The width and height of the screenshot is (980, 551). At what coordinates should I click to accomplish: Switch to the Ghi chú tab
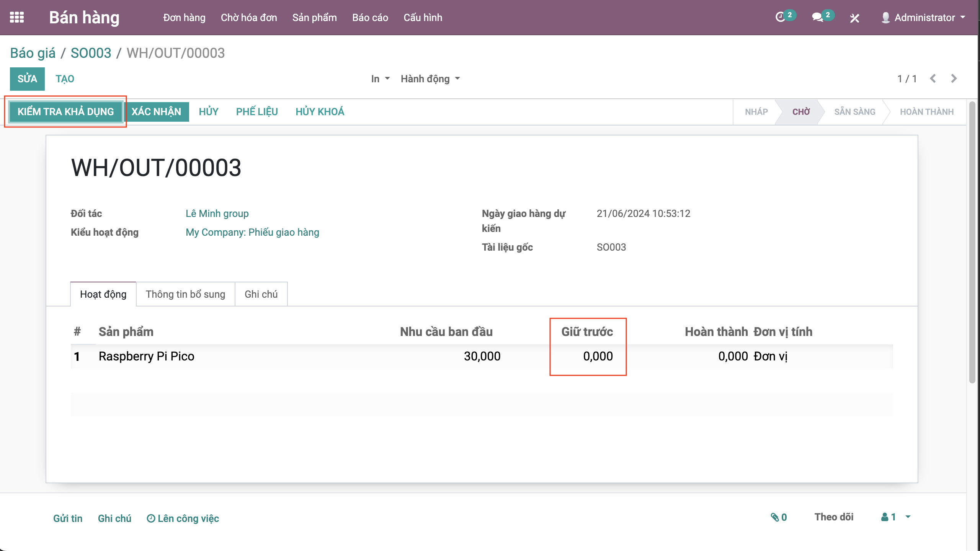point(261,294)
